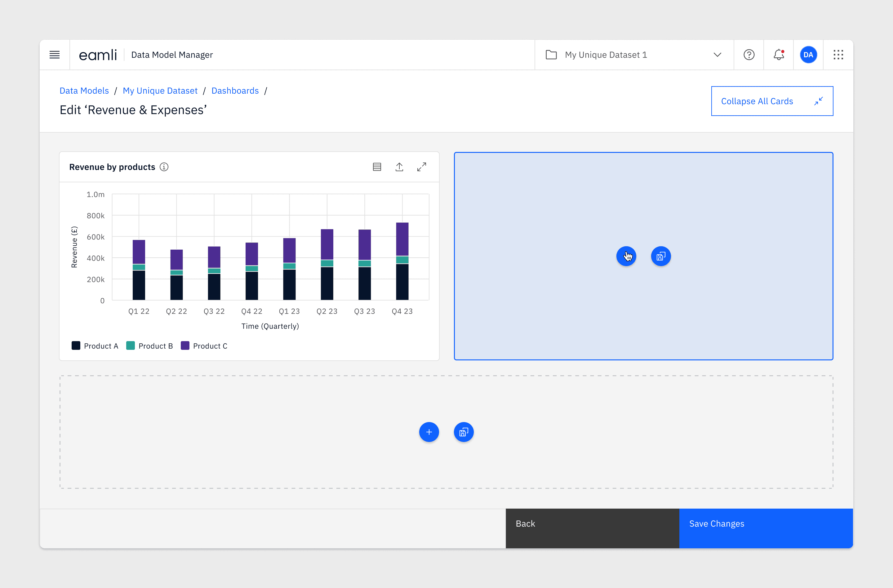Click info icon beside Revenue by products
Image resolution: width=893 pixels, height=588 pixels.
coord(164,167)
